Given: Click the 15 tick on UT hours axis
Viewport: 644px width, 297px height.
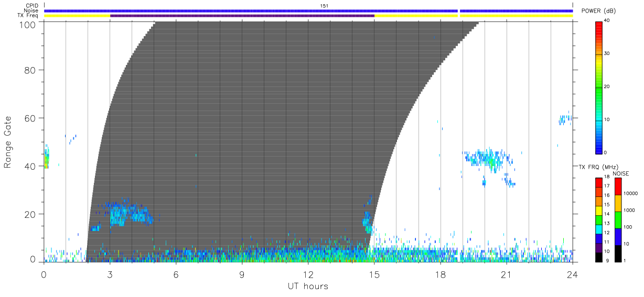Looking at the screenshot, I should click(374, 274).
